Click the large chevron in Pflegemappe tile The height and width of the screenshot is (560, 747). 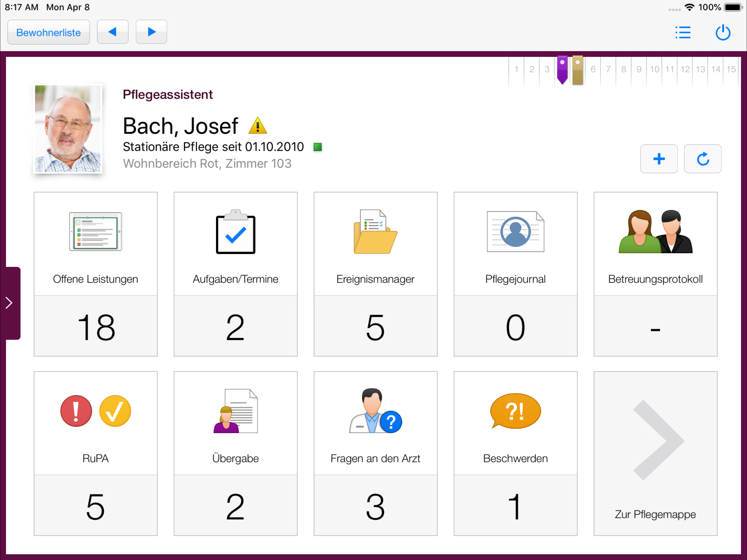pyautogui.click(x=658, y=440)
